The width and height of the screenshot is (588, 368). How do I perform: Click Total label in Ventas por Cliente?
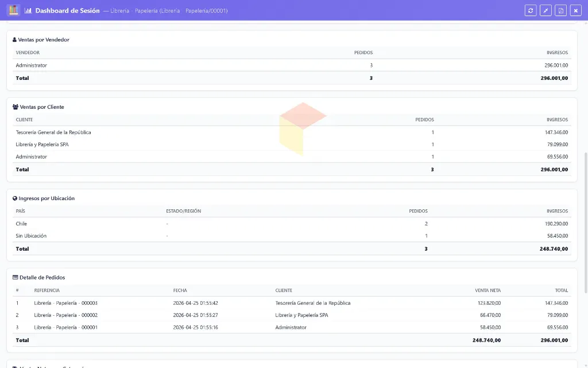pos(22,170)
